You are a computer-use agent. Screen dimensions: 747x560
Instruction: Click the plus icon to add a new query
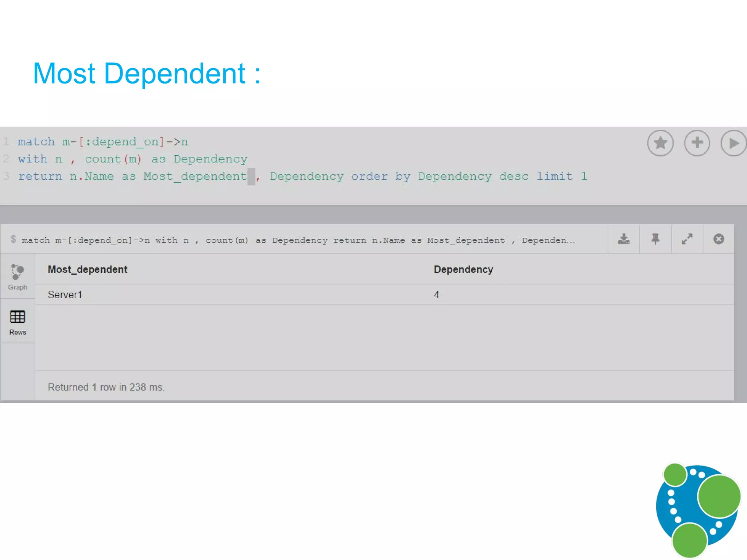[697, 143]
